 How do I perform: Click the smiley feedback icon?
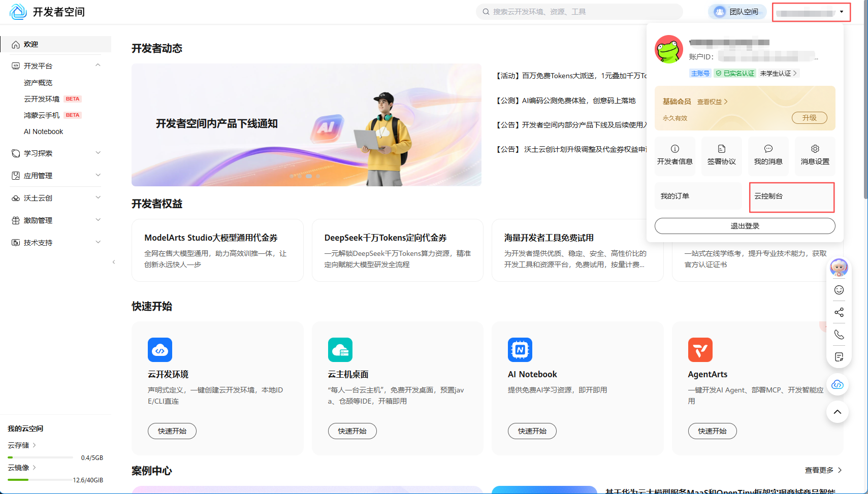[839, 290]
